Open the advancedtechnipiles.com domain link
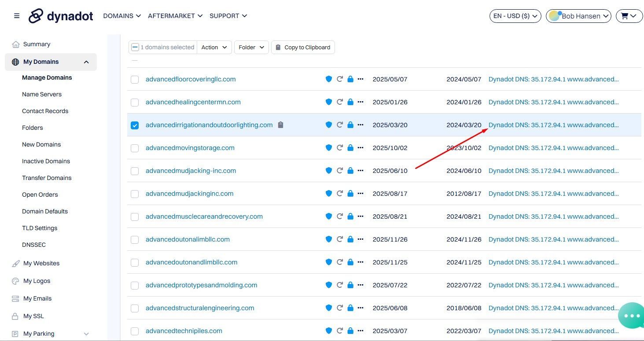 [184, 331]
